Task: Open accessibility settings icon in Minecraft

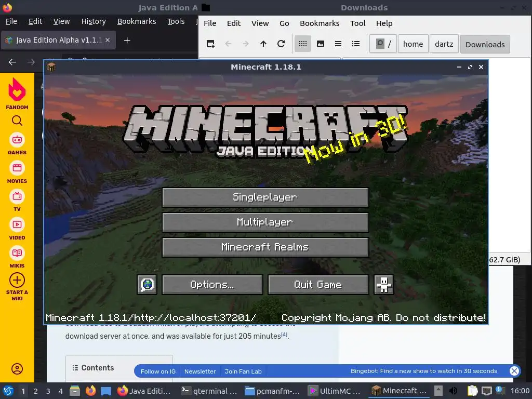Action: tap(384, 284)
